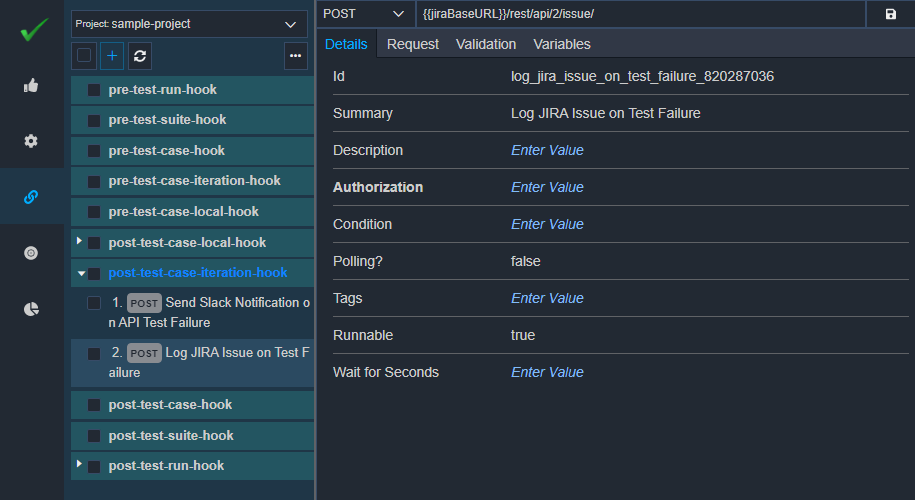The image size is (915, 500).
Task: Save the request with the floppy disk icon
Action: [x=890, y=14]
